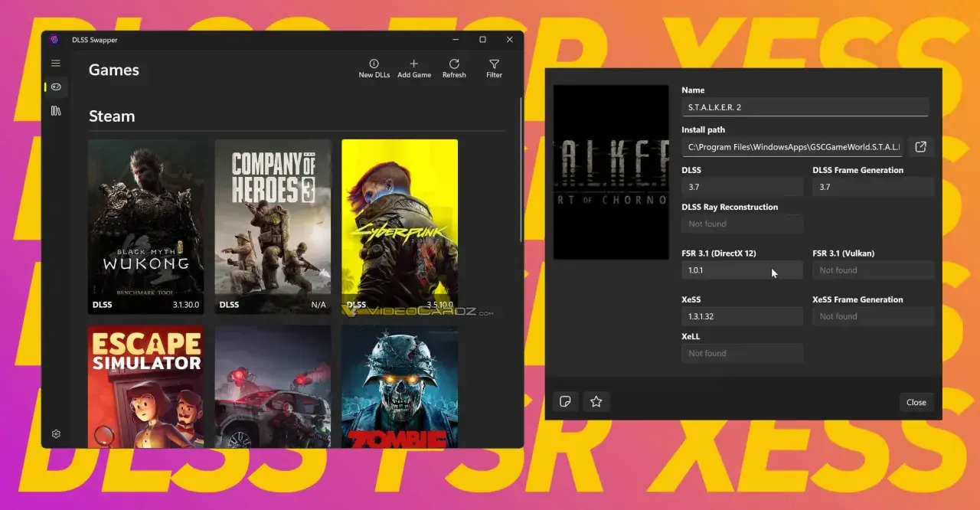Open the game card with red-eyed machines
980x510 pixels.
(273, 387)
